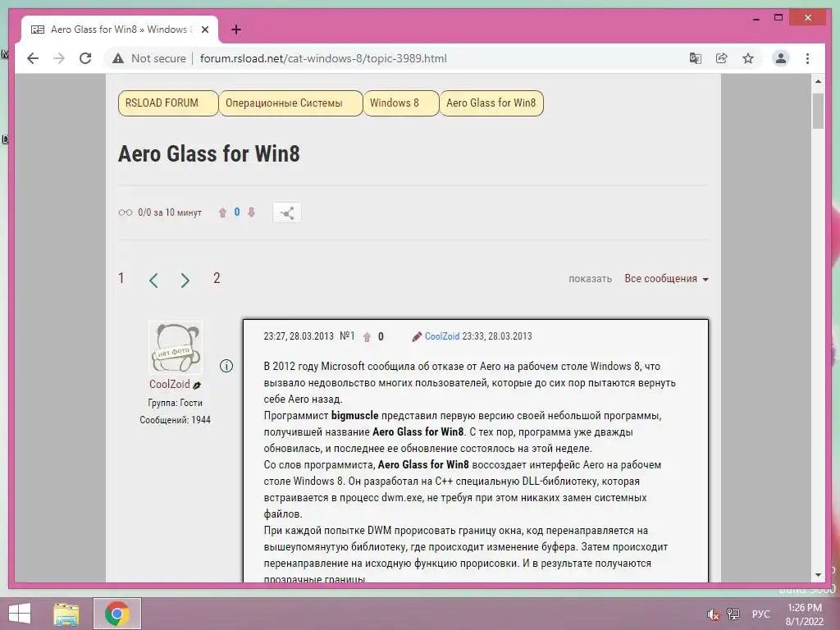The width and height of the screenshot is (840, 630).
Task: Open a new browser tab
Action: click(x=236, y=30)
